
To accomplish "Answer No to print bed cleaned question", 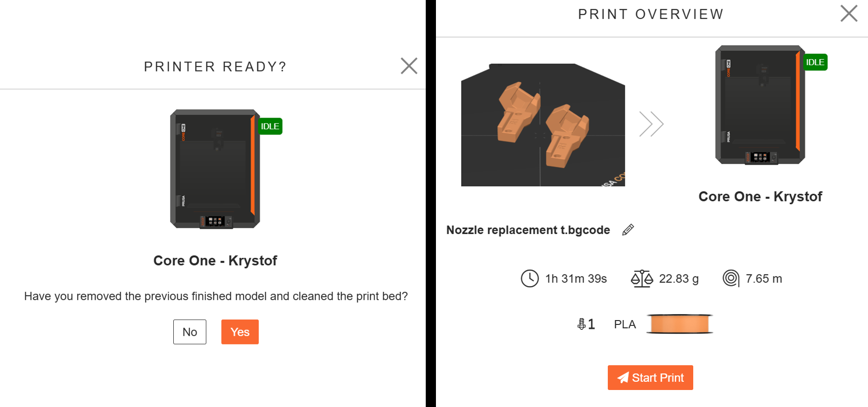I will (190, 332).
